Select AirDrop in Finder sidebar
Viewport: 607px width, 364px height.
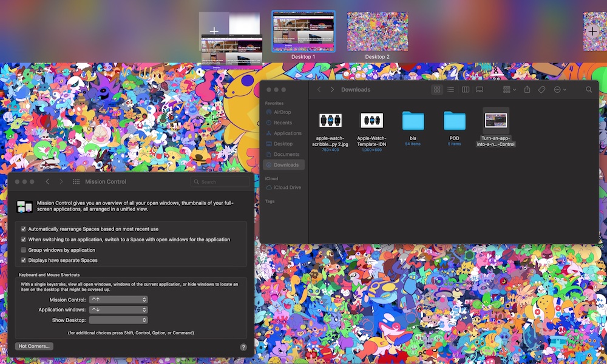tap(283, 112)
